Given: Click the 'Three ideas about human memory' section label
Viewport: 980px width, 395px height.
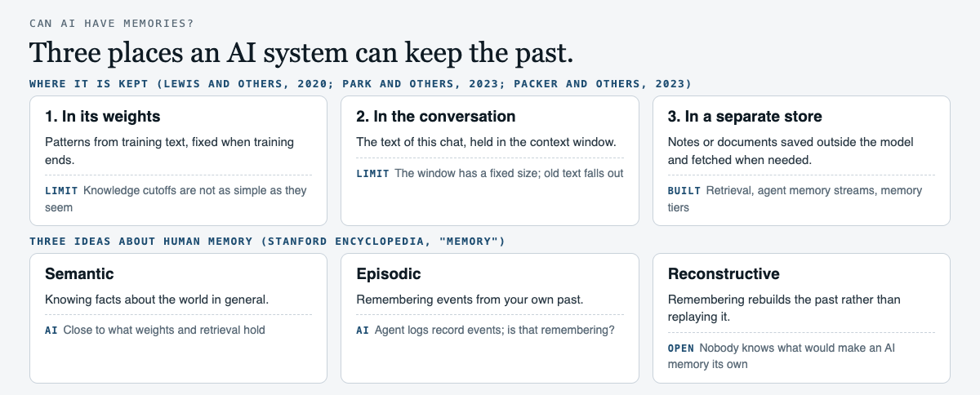Looking at the screenshot, I should (268, 242).
